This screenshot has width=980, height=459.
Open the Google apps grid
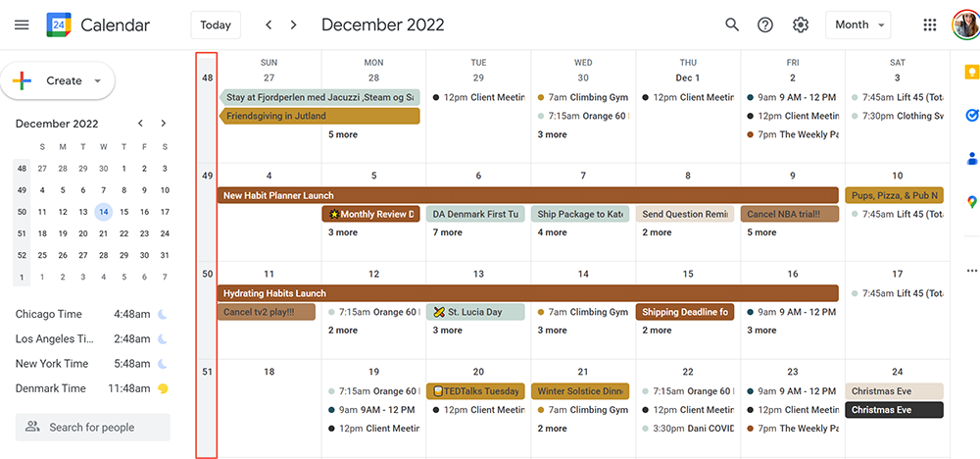click(930, 25)
